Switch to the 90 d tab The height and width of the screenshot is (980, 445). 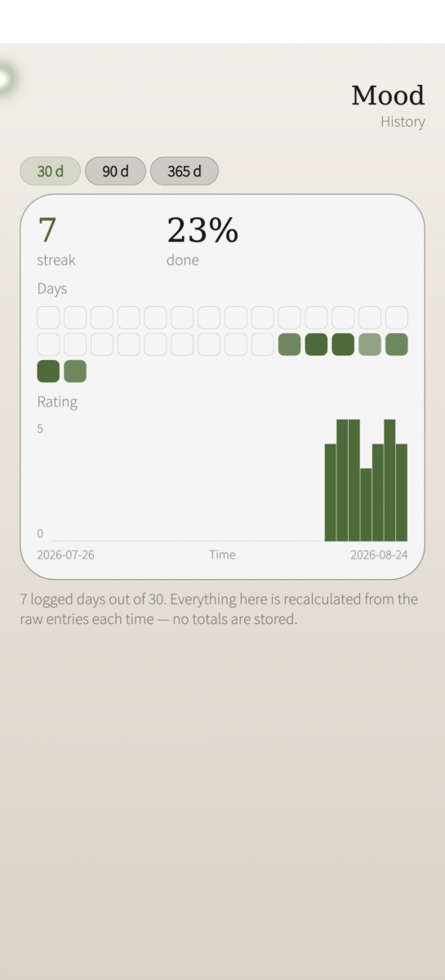click(115, 171)
